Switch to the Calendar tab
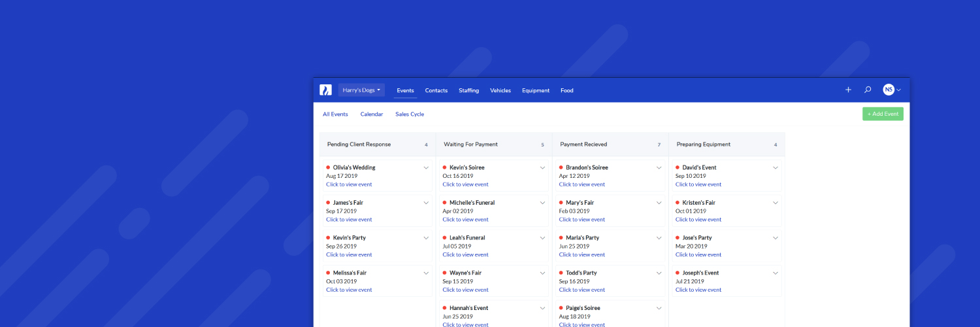The width and height of the screenshot is (980, 327). (372, 114)
